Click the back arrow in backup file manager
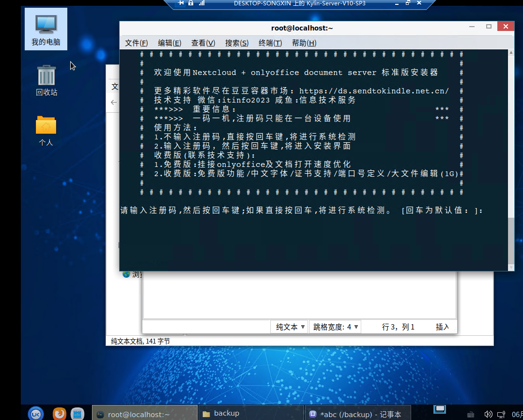Image resolution: width=523 pixels, height=420 pixels. point(114,102)
